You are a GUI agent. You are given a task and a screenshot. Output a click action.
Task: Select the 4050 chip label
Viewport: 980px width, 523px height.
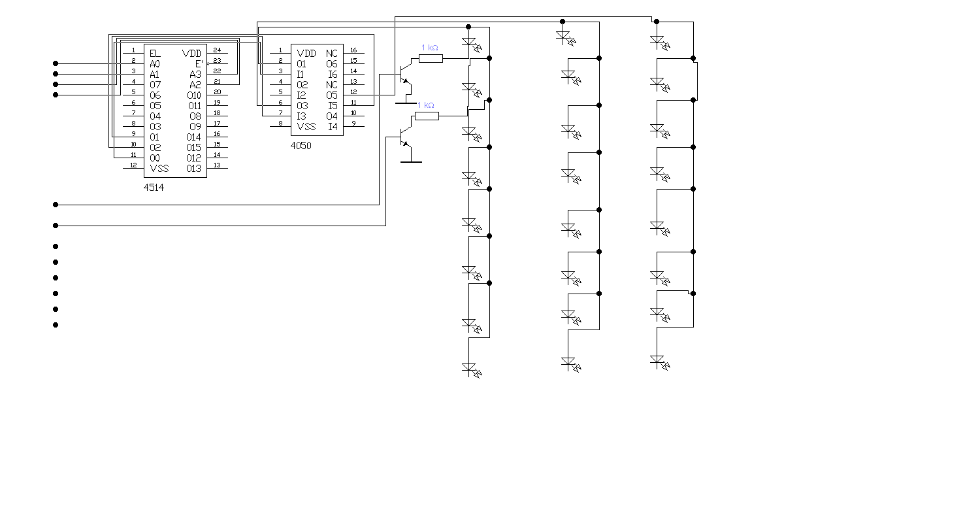tap(301, 146)
